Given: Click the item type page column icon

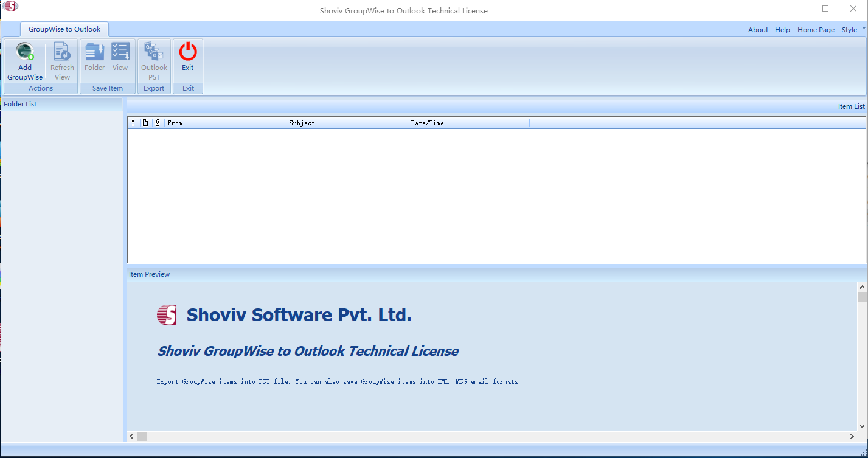Looking at the screenshot, I should (145, 122).
